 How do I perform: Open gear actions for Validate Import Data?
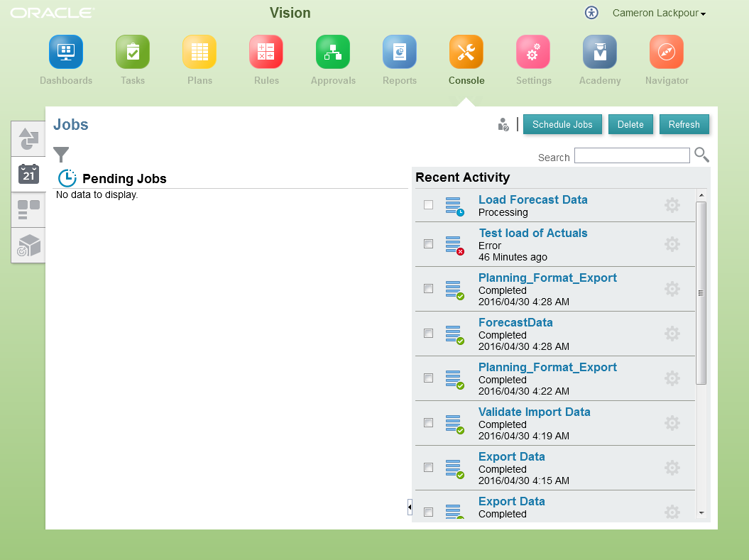coord(672,423)
